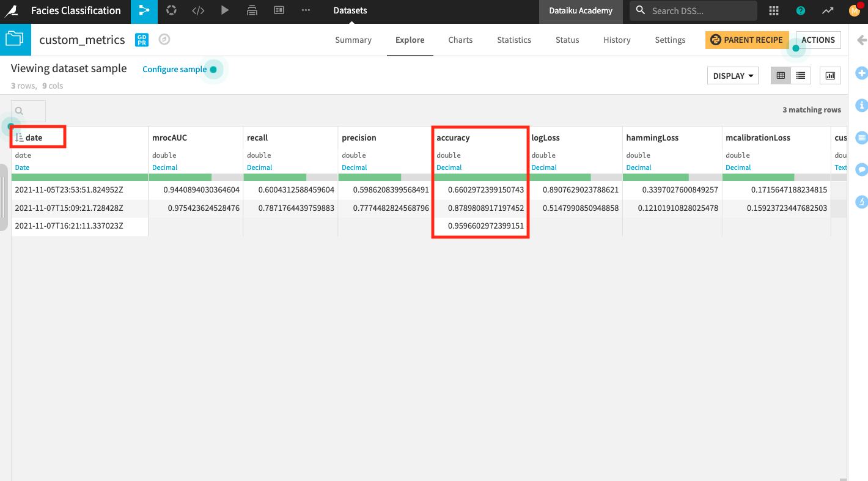Viewport: 868px width, 481px height.
Task: Open the Datasets menu in top bar
Action: 350,10
